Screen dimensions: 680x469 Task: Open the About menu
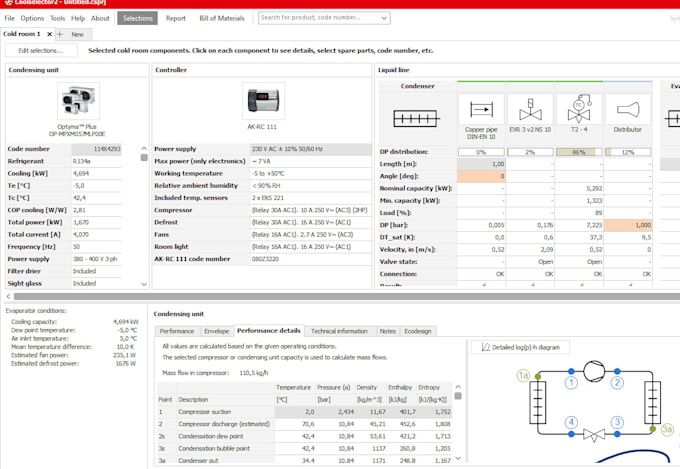tap(100, 18)
